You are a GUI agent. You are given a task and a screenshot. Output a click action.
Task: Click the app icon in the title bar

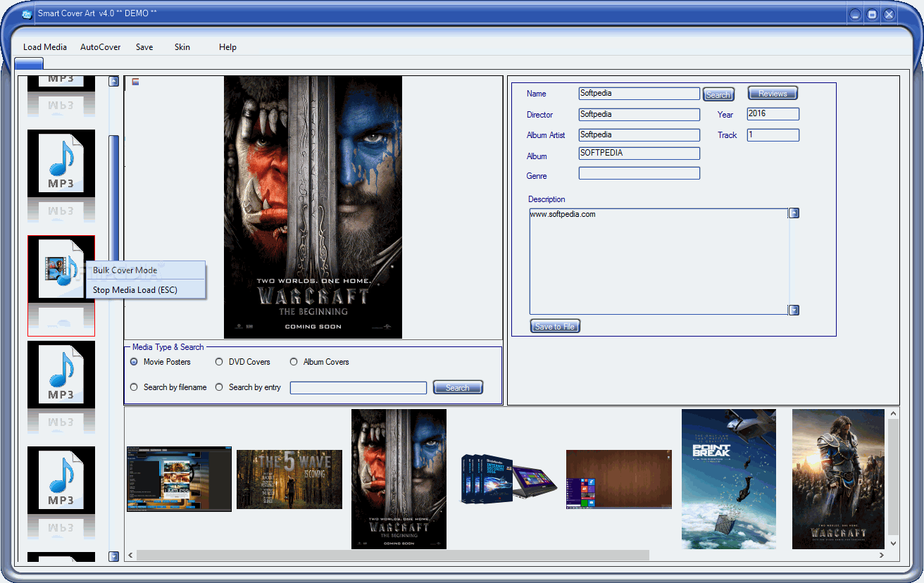coord(27,13)
